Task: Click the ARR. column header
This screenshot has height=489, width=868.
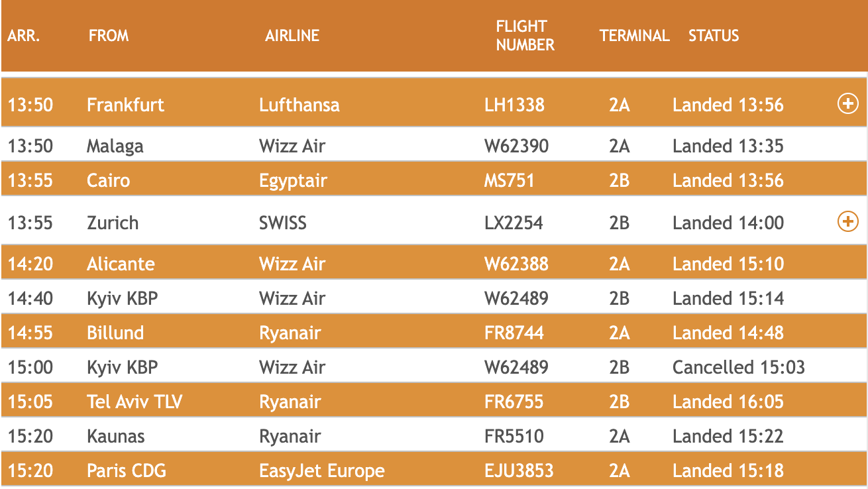Action: point(24,36)
